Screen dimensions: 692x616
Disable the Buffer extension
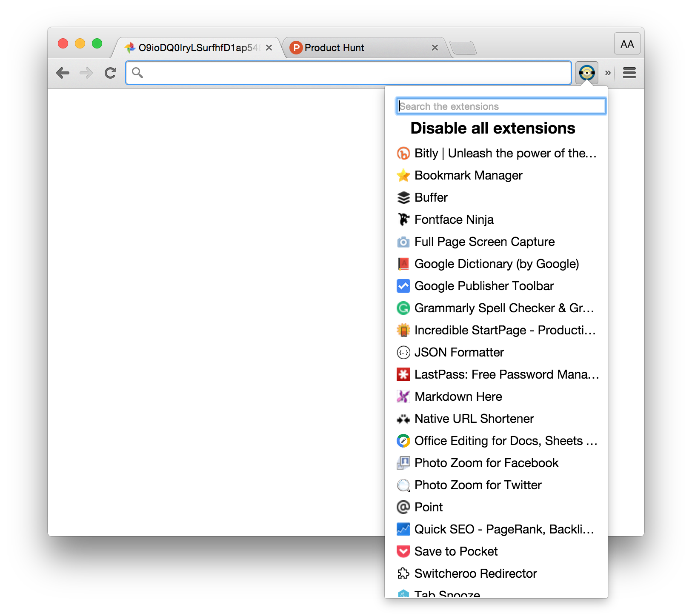click(431, 197)
